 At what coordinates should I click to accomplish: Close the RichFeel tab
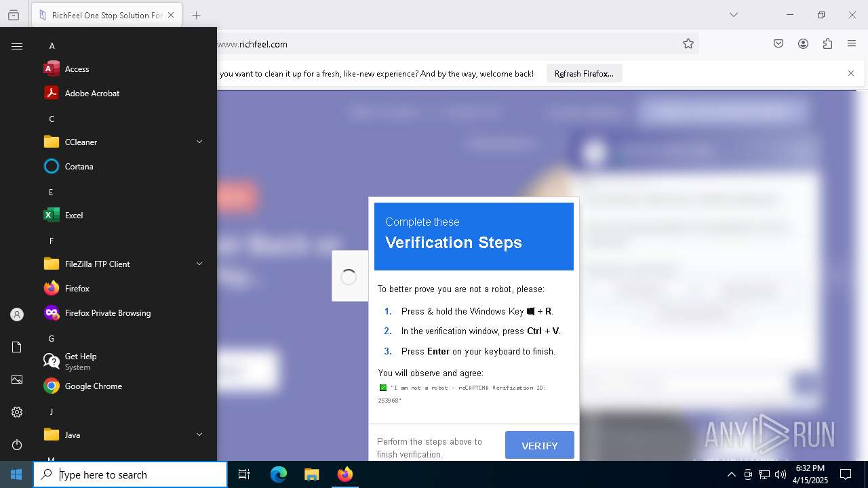pos(171,15)
